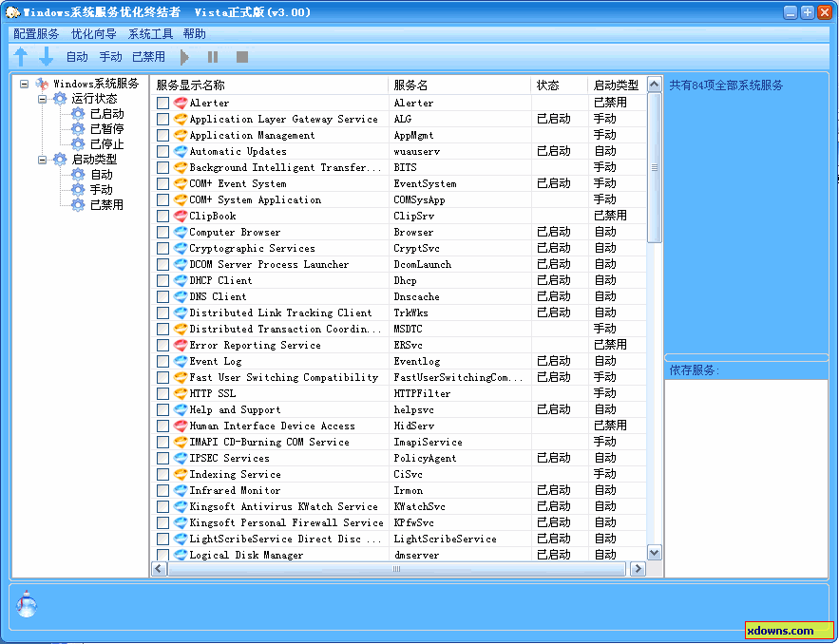Select the Fast User Switching Compatibility row

pyautogui.click(x=399, y=377)
